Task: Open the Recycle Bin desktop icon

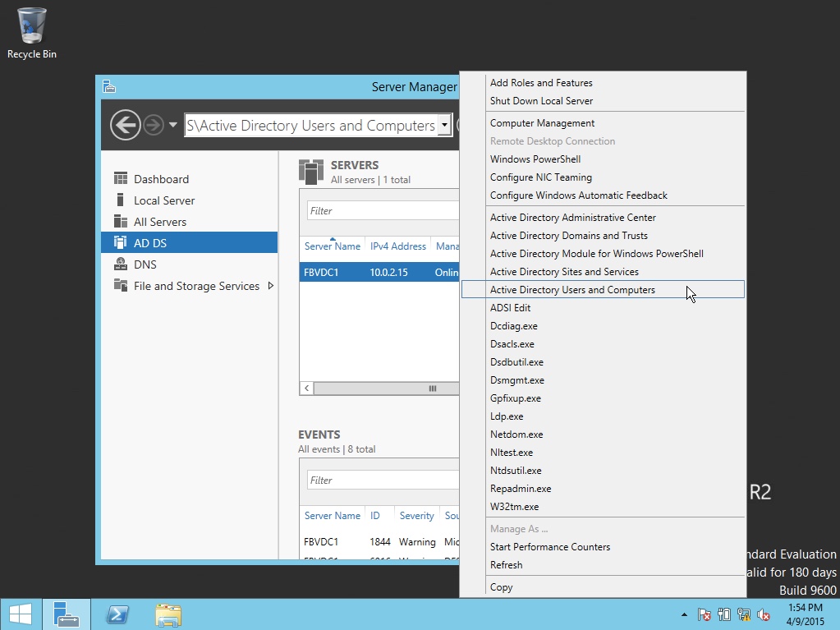Action: 31,33
